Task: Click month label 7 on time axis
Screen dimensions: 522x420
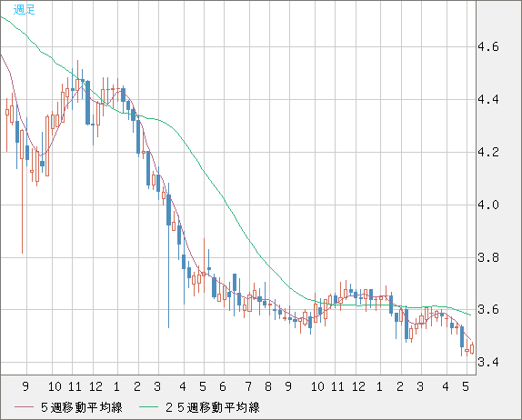Action: [248, 386]
